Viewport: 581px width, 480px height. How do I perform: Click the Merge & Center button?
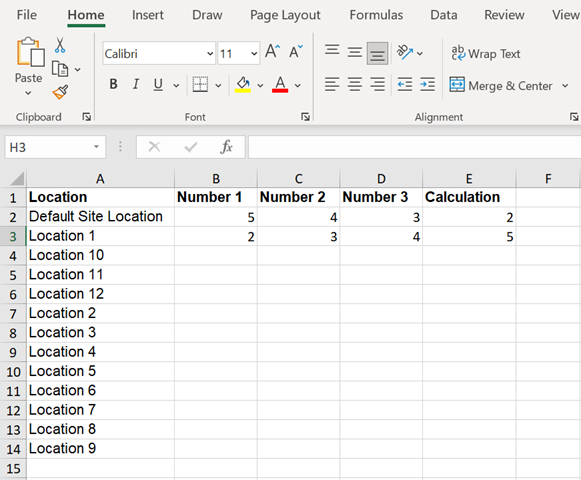click(x=501, y=85)
